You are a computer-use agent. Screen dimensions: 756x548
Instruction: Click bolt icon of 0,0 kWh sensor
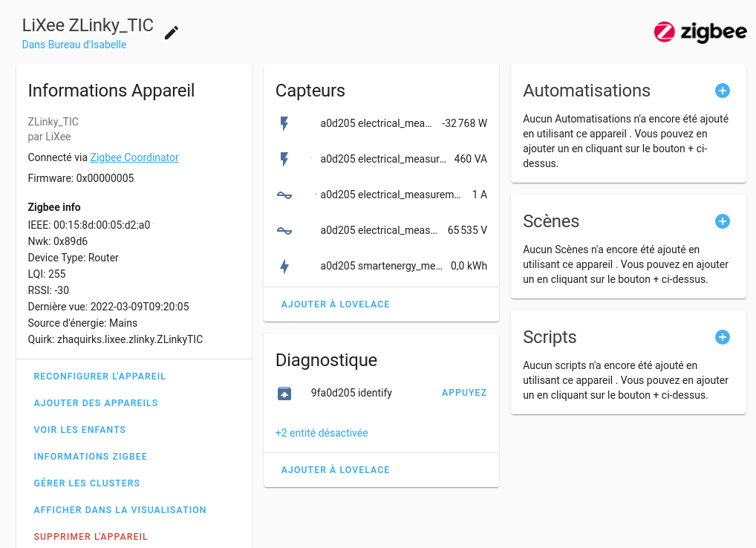coord(284,266)
